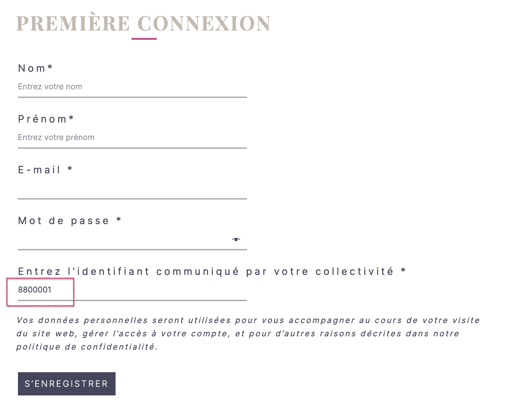The height and width of the screenshot is (419, 532).
Task: Show the password with the eye icon
Action: point(236,239)
